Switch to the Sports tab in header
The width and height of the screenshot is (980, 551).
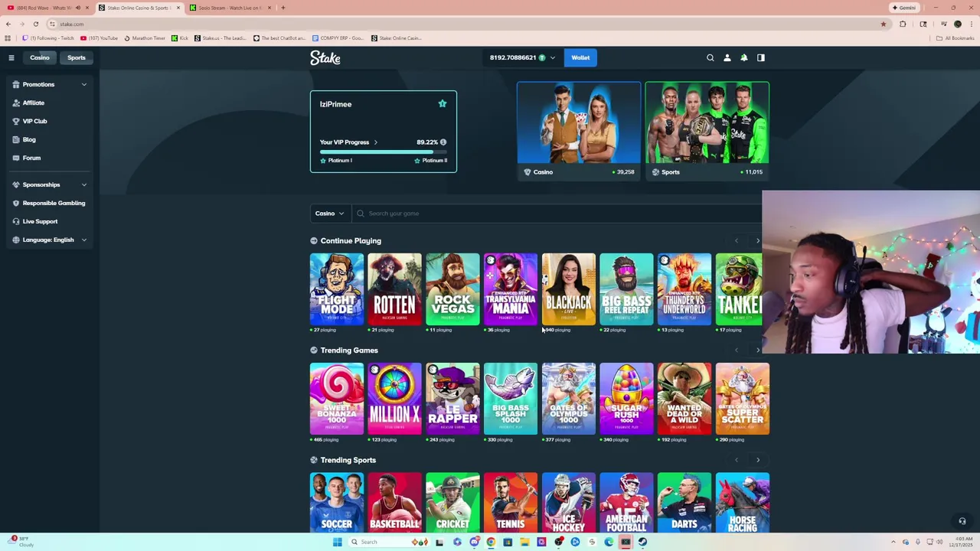pyautogui.click(x=77, y=57)
